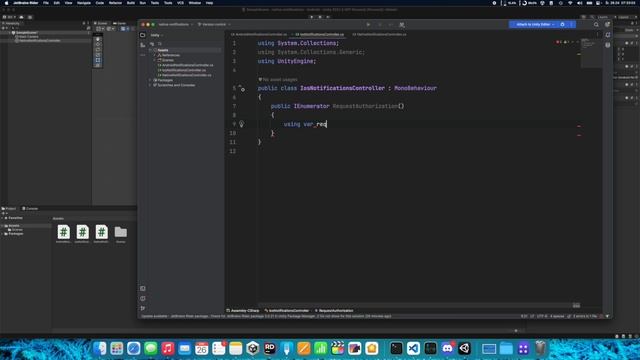
Task: Open the Navigate menu
Action: tap(84, 3)
